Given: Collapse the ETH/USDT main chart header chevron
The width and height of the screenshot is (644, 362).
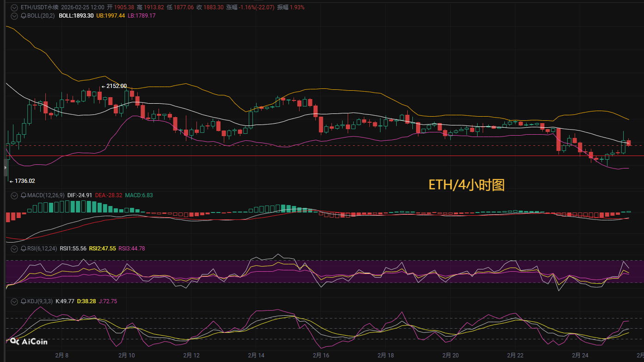Looking at the screenshot, I should click(x=14, y=7).
